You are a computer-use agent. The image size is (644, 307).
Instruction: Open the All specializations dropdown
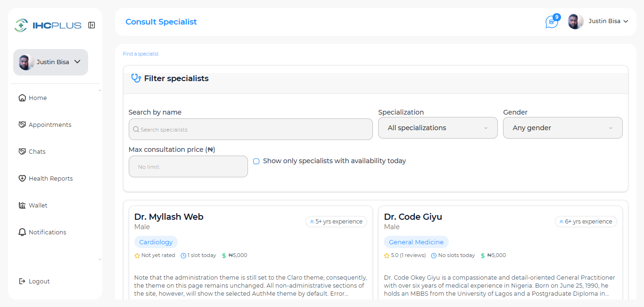438,128
